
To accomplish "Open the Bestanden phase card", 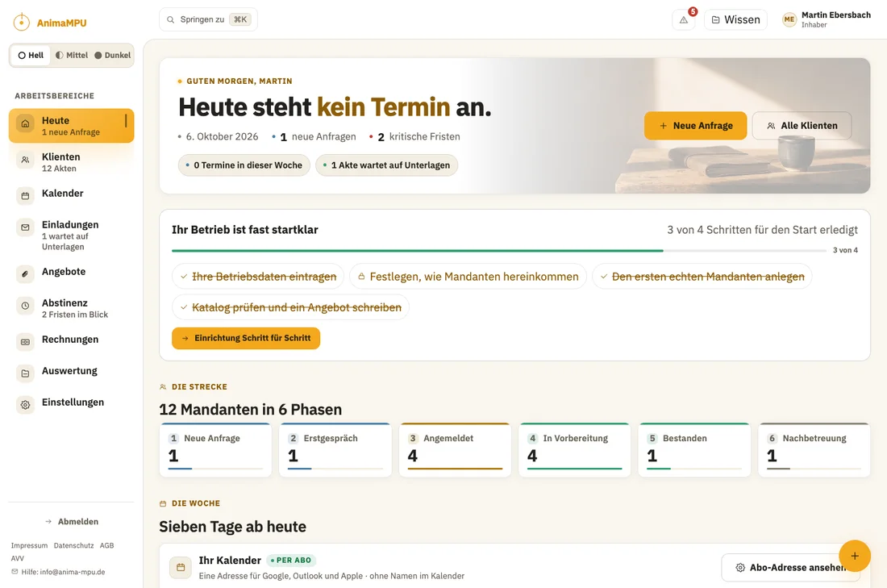I will (694, 450).
